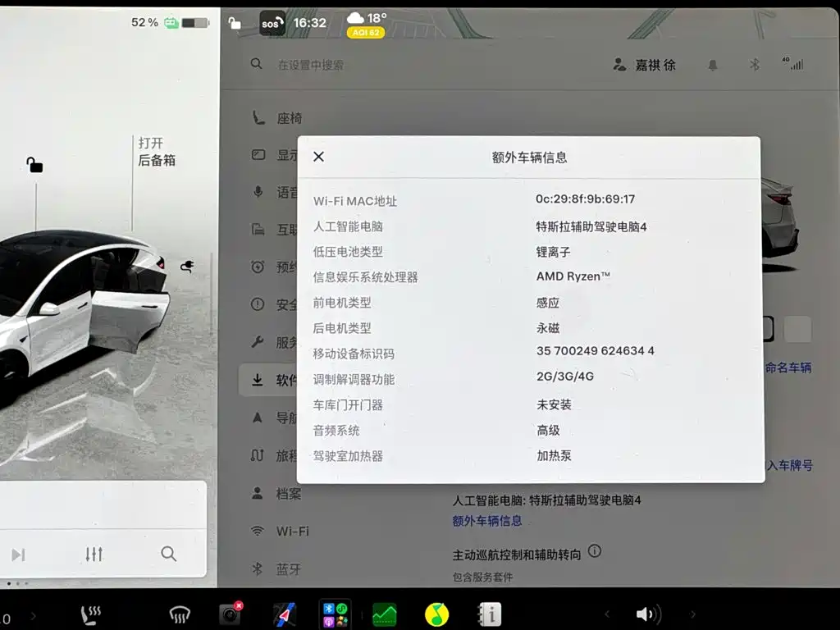
Task: Open the app launcher grid in dock
Action: [336, 614]
